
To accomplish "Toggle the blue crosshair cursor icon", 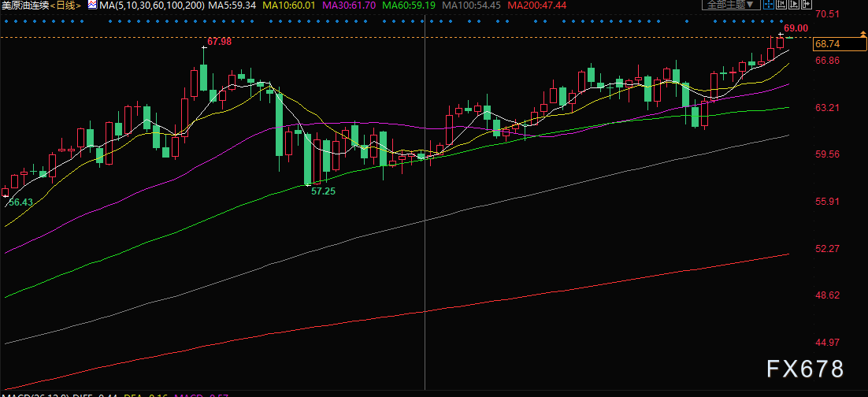I will [x=769, y=5].
